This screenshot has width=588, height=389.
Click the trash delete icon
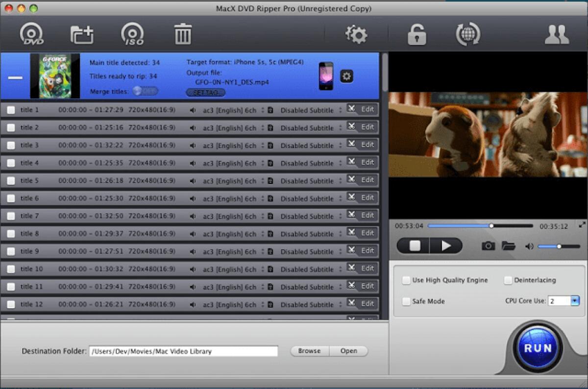coord(183,33)
